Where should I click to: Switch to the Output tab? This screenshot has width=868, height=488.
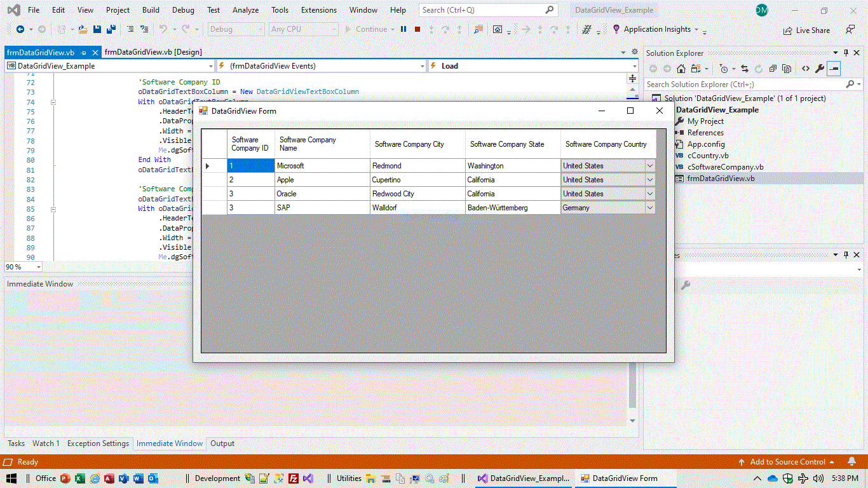click(222, 444)
